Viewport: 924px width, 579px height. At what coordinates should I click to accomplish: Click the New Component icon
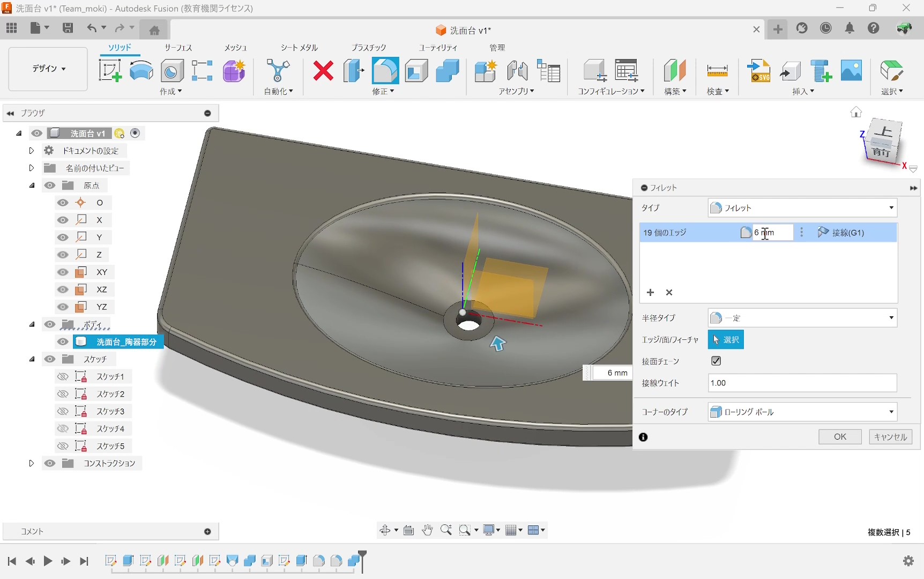[x=486, y=71]
